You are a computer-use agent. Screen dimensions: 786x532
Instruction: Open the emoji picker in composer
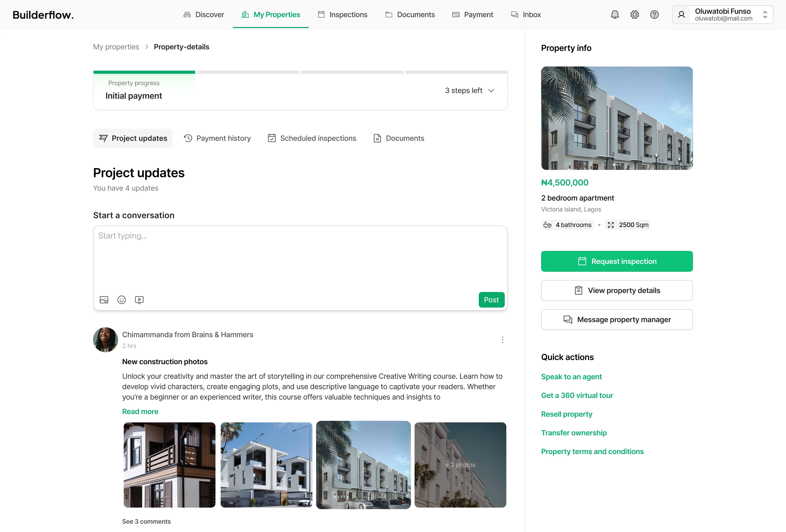coord(121,300)
